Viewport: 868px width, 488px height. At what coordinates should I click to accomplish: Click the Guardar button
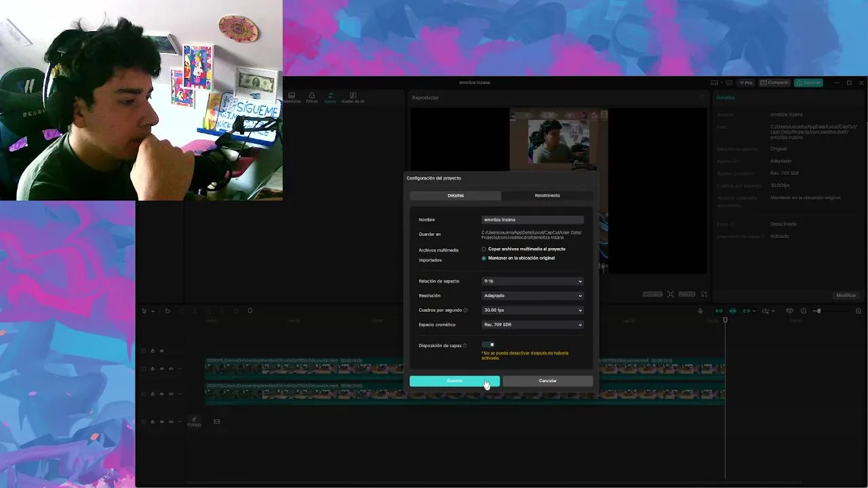(454, 381)
